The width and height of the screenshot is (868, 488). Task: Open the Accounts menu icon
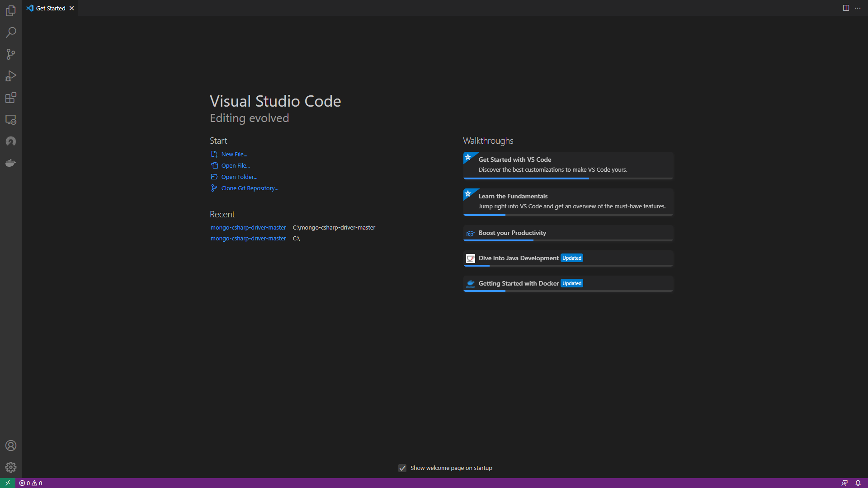tap(11, 446)
